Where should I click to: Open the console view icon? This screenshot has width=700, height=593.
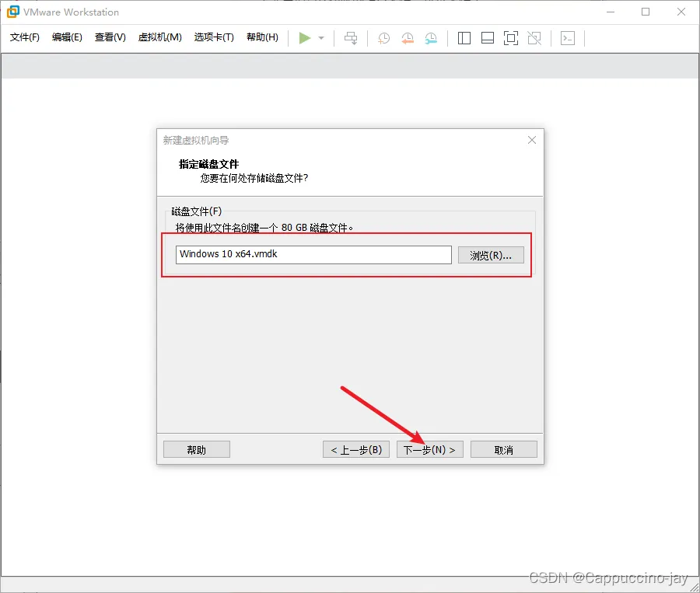click(568, 38)
